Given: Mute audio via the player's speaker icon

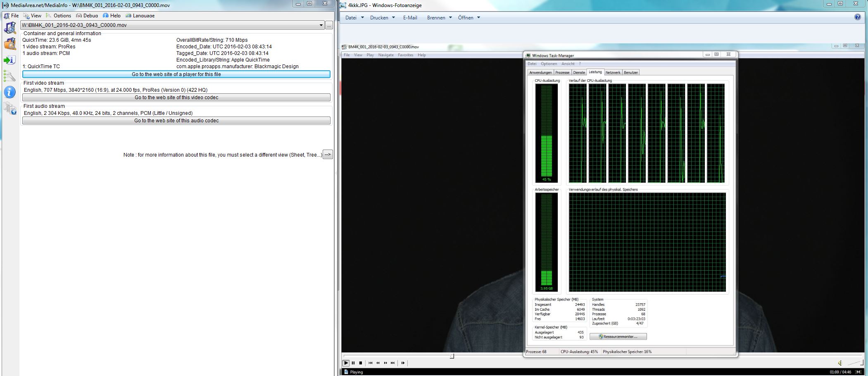Looking at the screenshot, I should (x=840, y=363).
